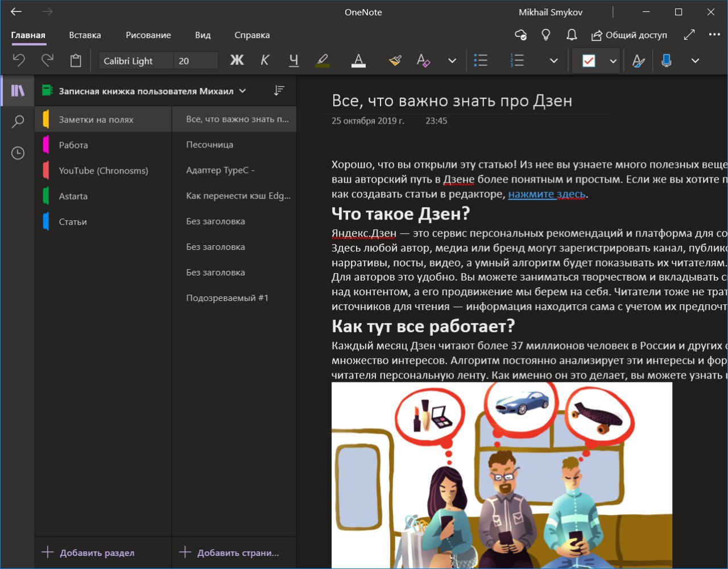Click the account name Mikhail Smykov
This screenshot has width=728, height=569.
click(x=551, y=12)
